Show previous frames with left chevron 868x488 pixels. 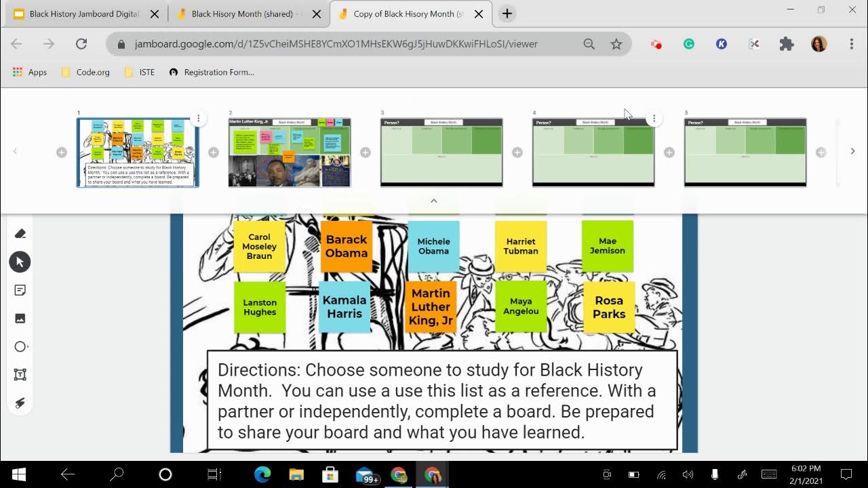[x=15, y=151]
